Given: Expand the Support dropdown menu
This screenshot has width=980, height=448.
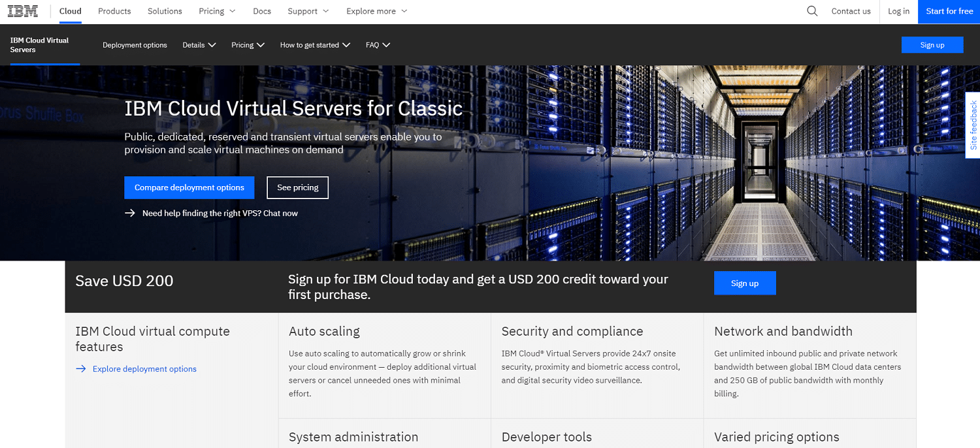Looking at the screenshot, I should (307, 11).
